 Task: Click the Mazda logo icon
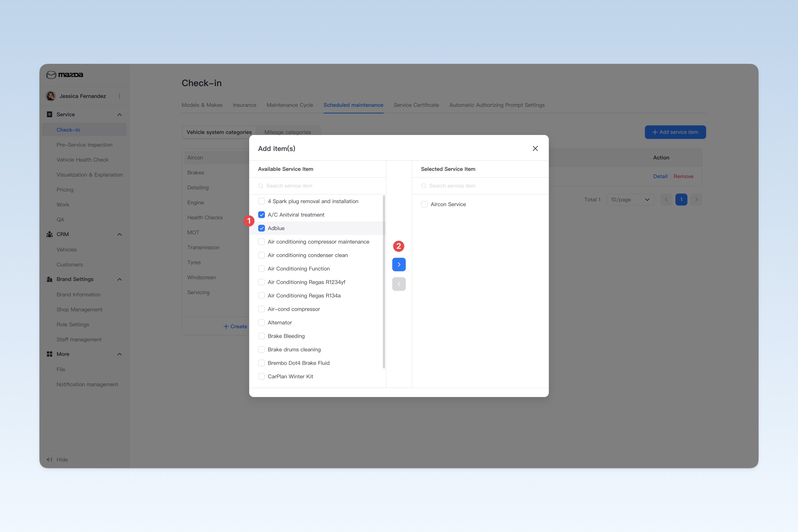pyautogui.click(x=51, y=75)
